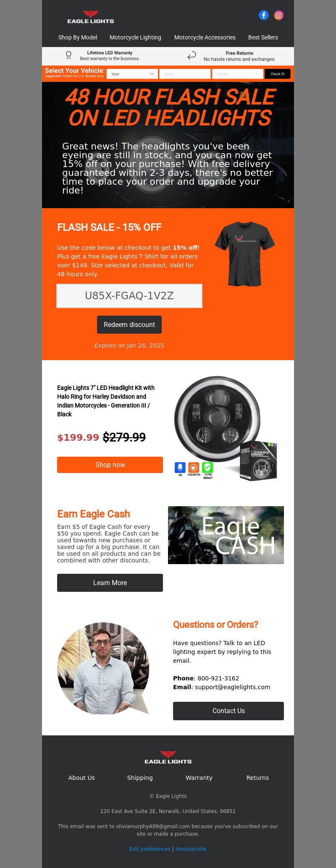Open the 7" LED headlight product image
The width and height of the screenshot is (336, 868).
[226, 428]
